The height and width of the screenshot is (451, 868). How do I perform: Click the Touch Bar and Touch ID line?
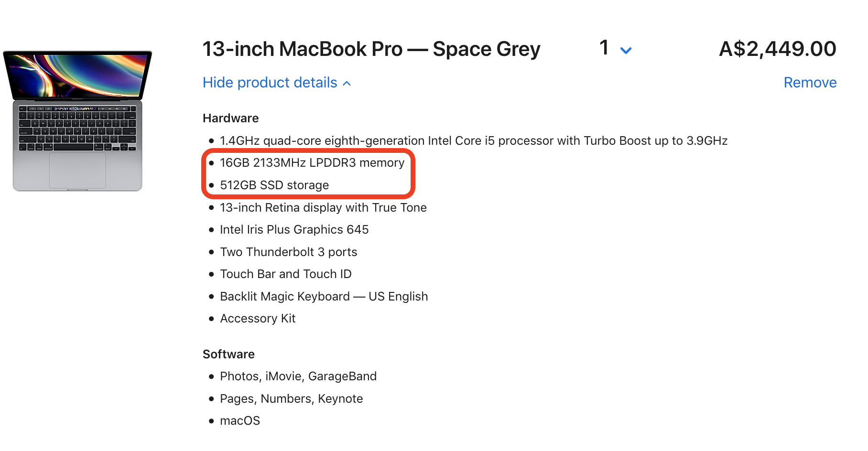(286, 274)
